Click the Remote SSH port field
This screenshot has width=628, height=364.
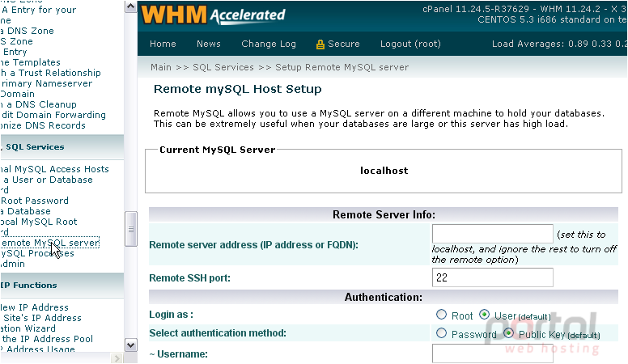pyautogui.click(x=492, y=277)
